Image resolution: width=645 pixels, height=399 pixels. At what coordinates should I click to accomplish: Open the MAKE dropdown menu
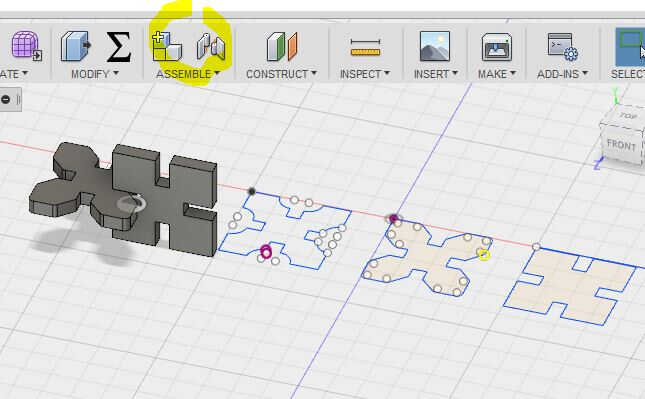click(497, 74)
